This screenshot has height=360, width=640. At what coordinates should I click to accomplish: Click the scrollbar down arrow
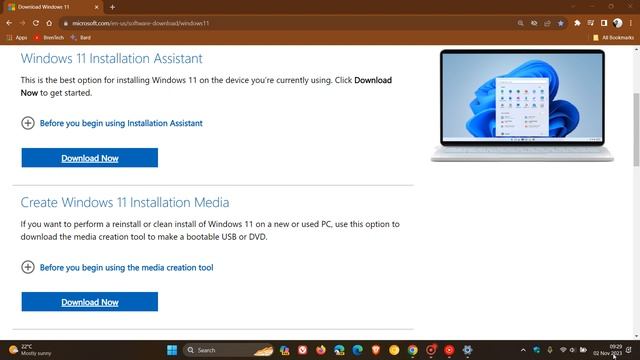click(636, 336)
